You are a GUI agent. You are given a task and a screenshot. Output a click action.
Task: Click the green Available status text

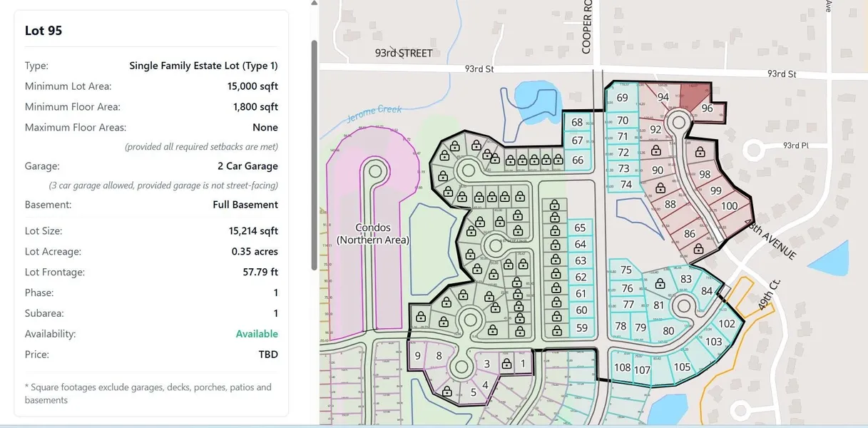click(257, 334)
